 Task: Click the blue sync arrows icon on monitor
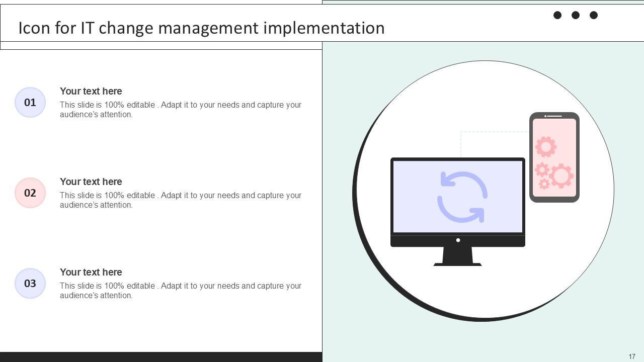(x=462, y=197)
